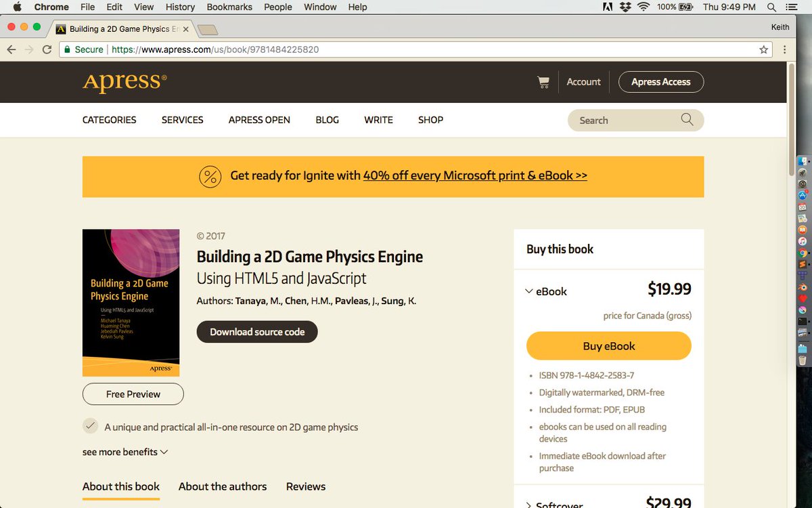This screenshot has height=508, width=812.
Task: Open the Free Preview
Action: (133, 394)
